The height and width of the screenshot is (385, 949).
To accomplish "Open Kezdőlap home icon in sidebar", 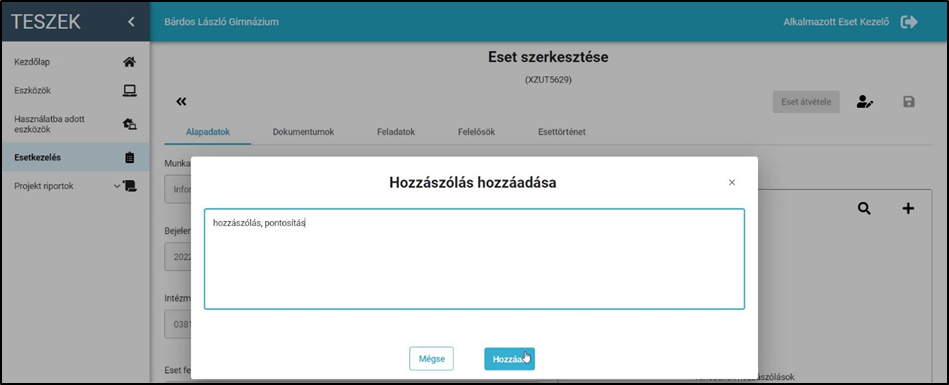I will [129, 62].
